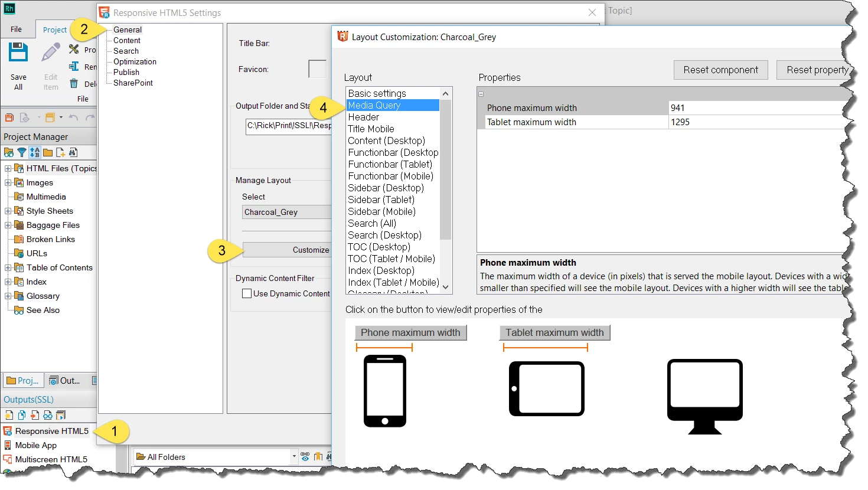Select Content in settings tree
The width and height of the screenshot is (868, 490).
coord(127,40)
